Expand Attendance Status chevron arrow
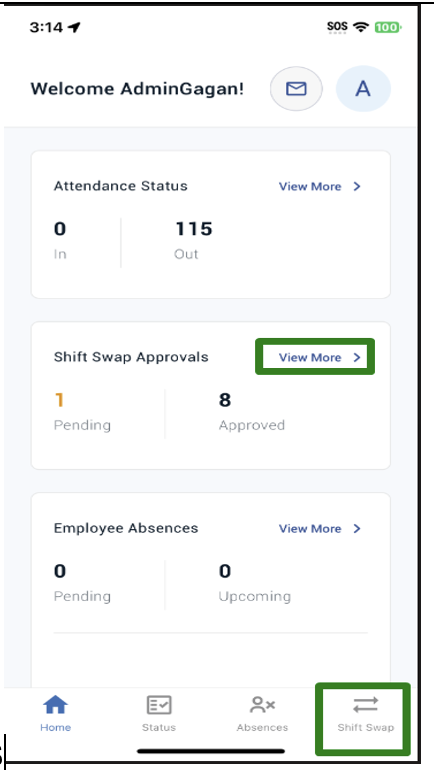 click(357, 186)
